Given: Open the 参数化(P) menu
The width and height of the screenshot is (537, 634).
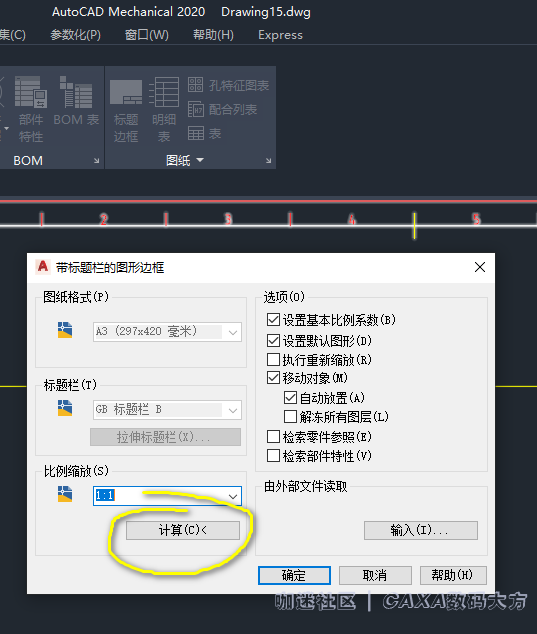Looking at the screenshot, I should pyautogui.click(x=75, y=35).
